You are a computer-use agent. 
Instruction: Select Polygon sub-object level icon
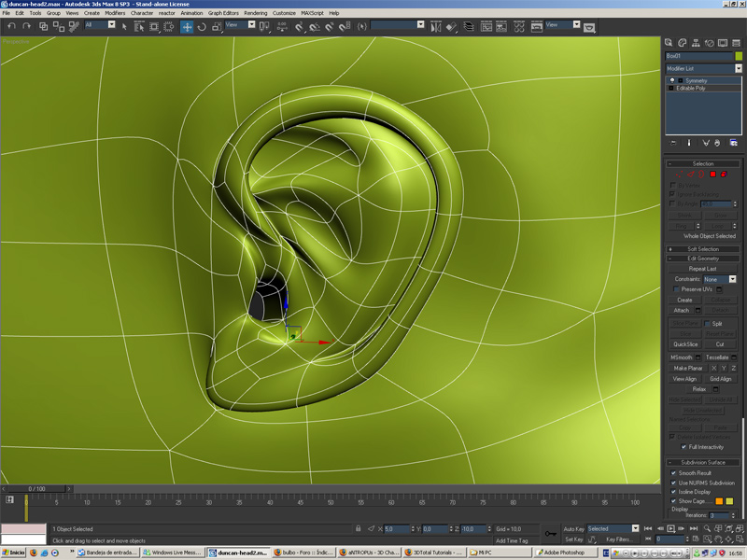click(x=712, y=175)
